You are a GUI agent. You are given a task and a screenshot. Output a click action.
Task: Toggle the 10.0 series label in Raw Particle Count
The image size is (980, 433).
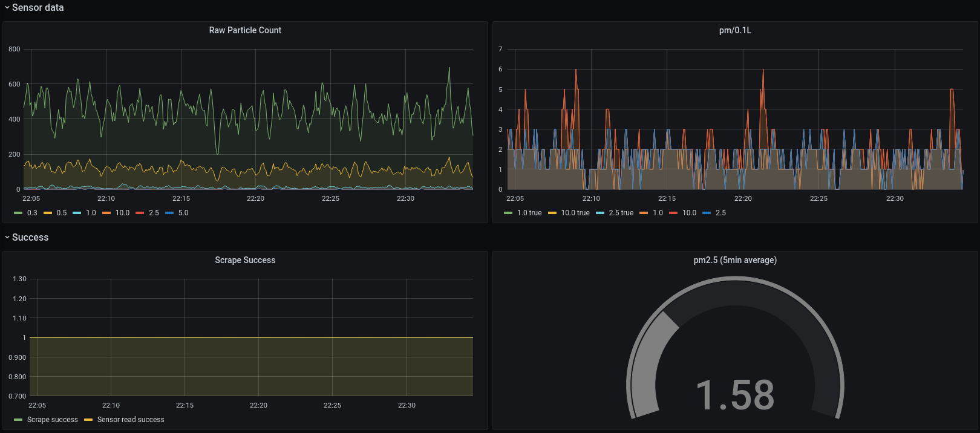coord(122,213)
